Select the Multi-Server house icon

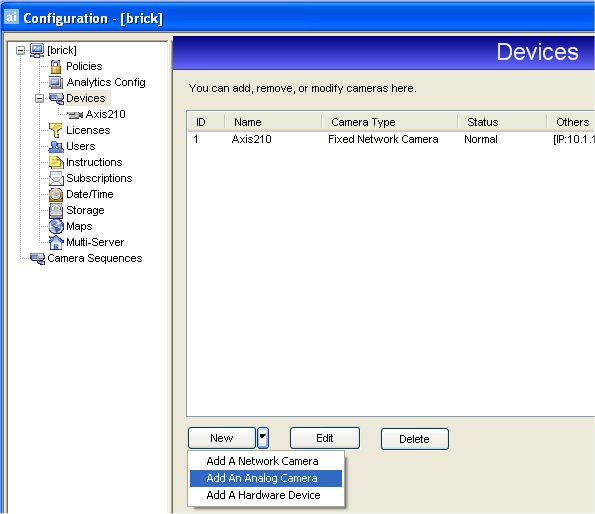[56, 242]
